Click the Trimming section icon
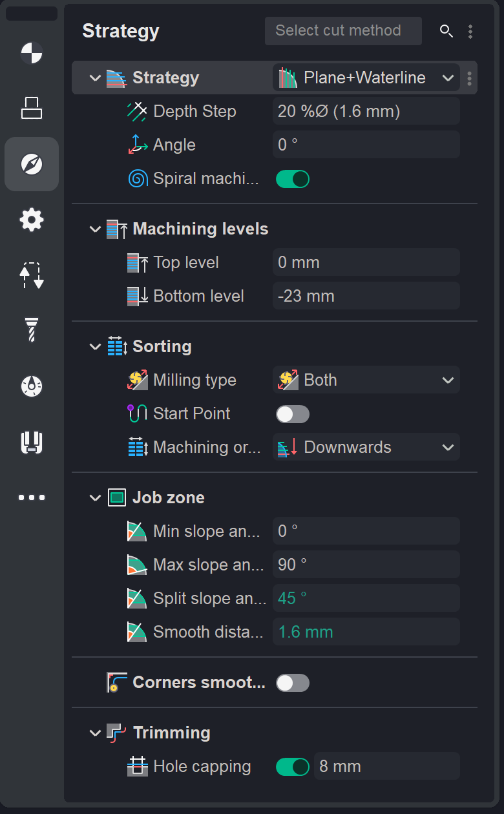Viewport: 504px width, 814px height. [x=117, y=733]
